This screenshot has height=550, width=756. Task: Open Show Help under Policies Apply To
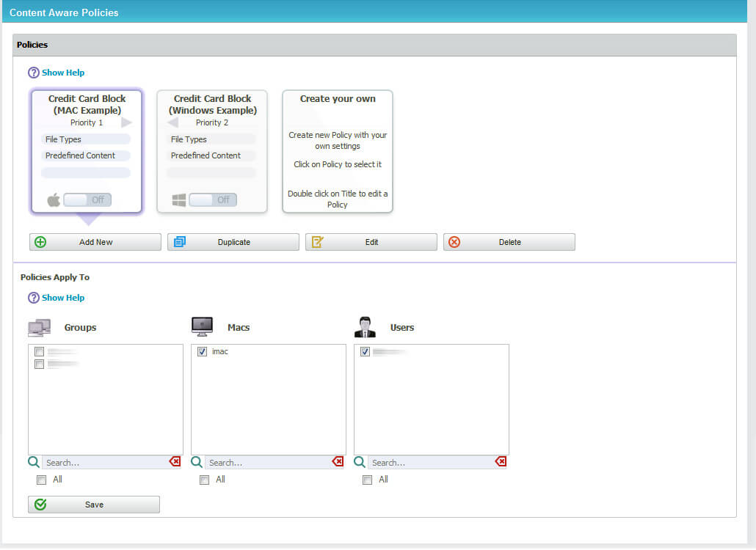click(x=63, y=298)
